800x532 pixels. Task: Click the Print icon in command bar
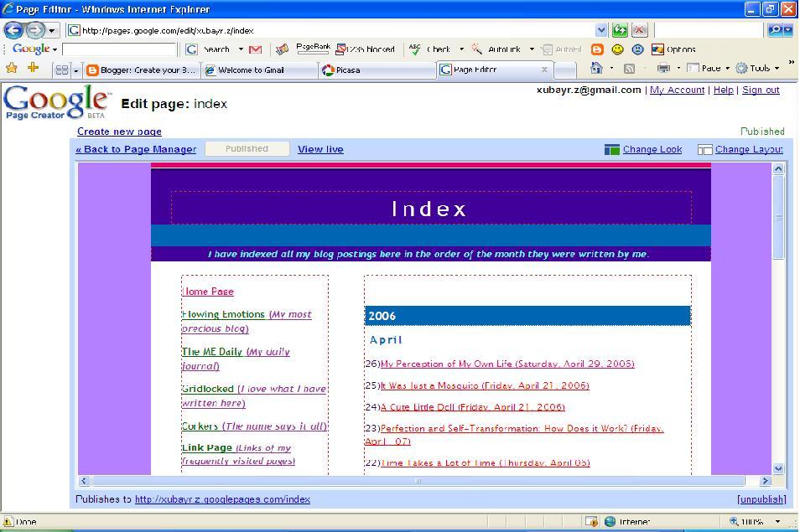click(663, 69)
